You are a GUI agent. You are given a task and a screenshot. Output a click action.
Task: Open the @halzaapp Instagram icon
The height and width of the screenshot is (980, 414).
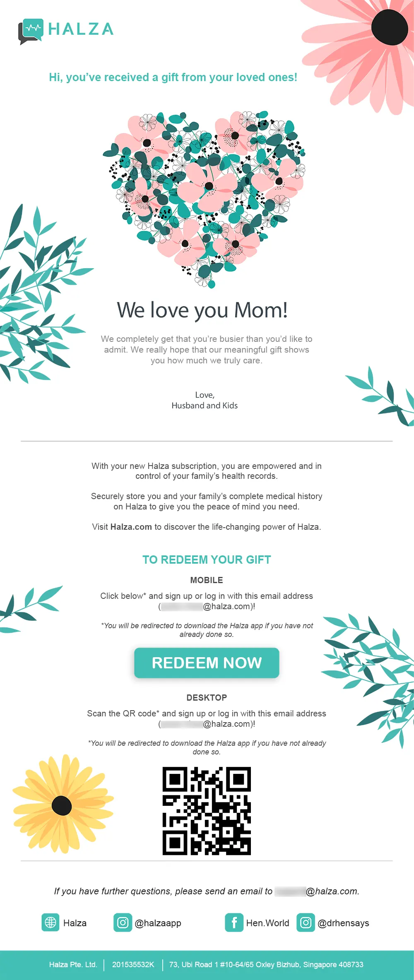[x=123, y=922]
